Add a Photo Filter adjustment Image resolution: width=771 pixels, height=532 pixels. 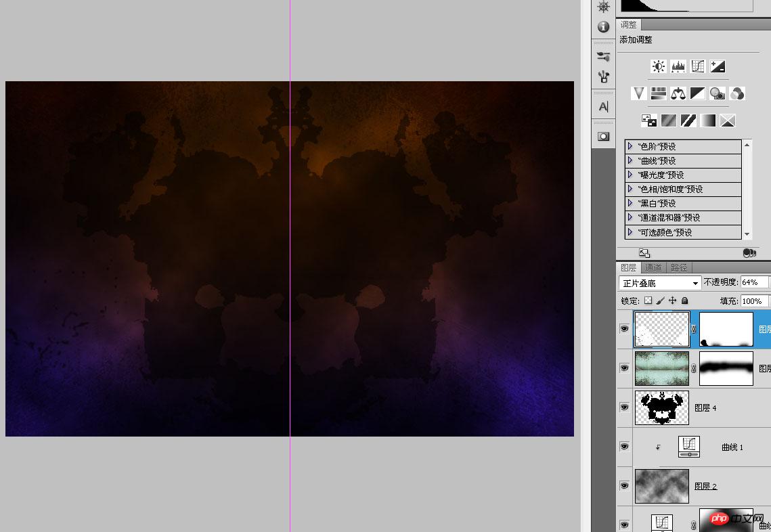tap(718, 93)
